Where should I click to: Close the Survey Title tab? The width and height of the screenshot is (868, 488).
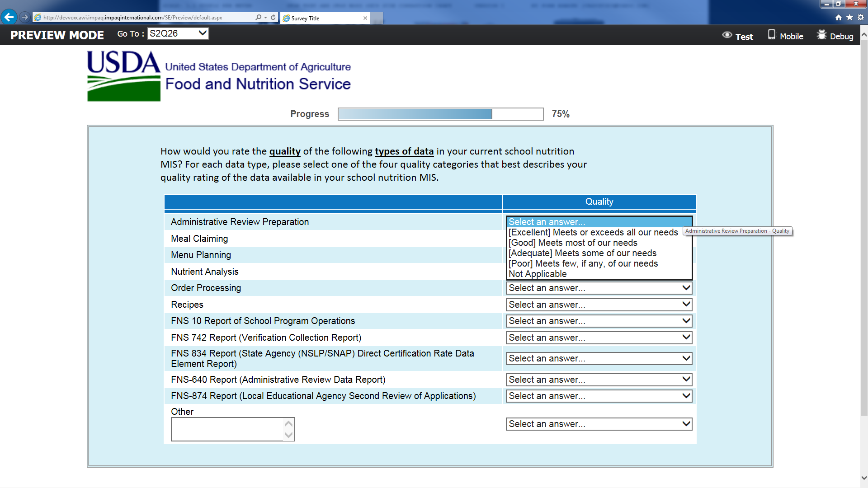[365, 18]
